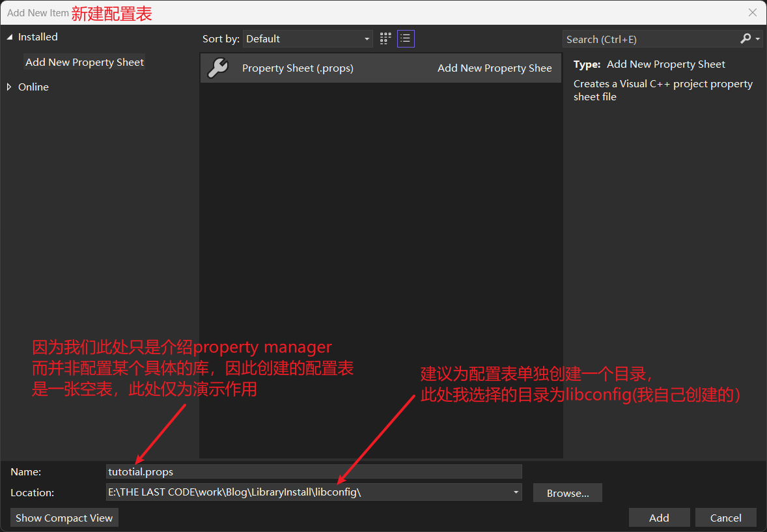The width and height of the screenshot is (767, 532).
Task: Click the Type: Add New Property Sheet text
Action: click(x=649, y=64)
